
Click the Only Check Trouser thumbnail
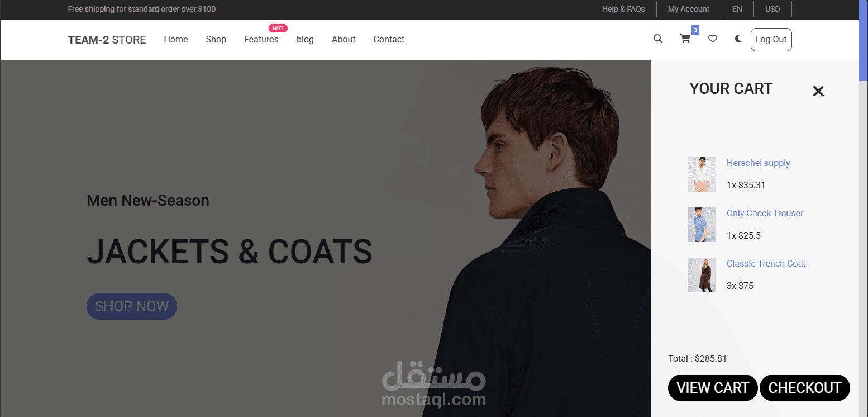pos(702,225)
